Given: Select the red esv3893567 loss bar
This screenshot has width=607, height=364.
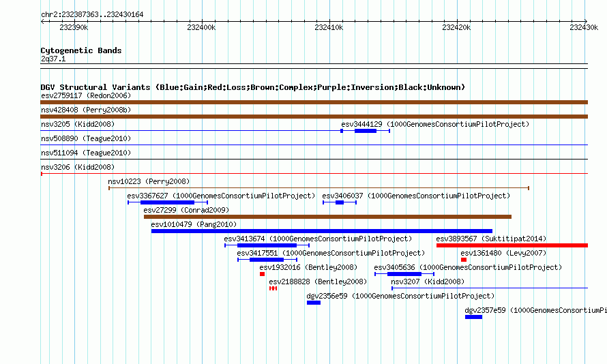Looking at the screenshot, I should point(512,245).
